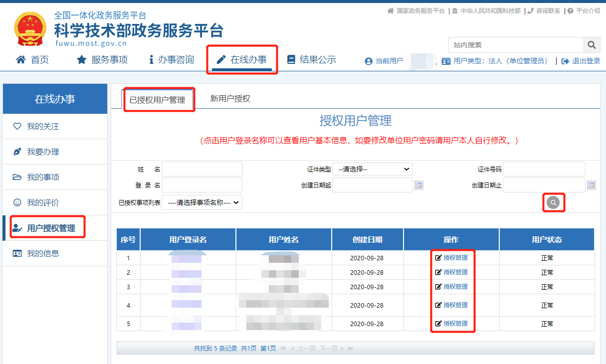Open calendar picker for 创建日期止
606x364 pixels.
pos(591,185)
